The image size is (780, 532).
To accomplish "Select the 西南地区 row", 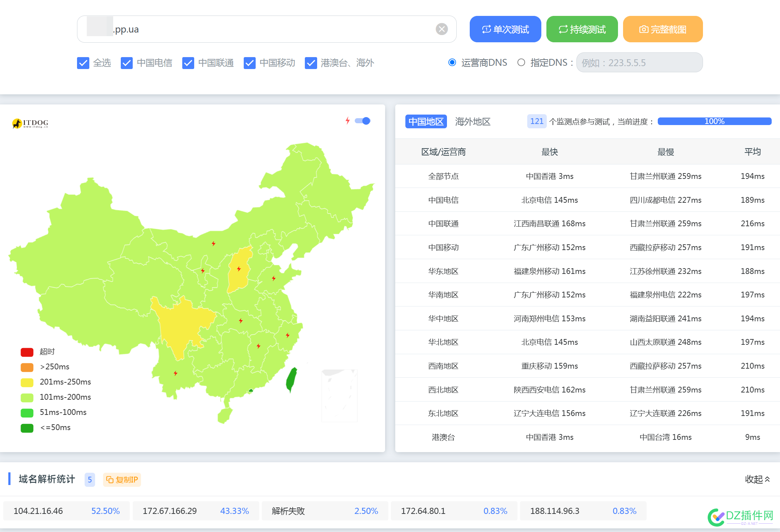I will [588, 366].
